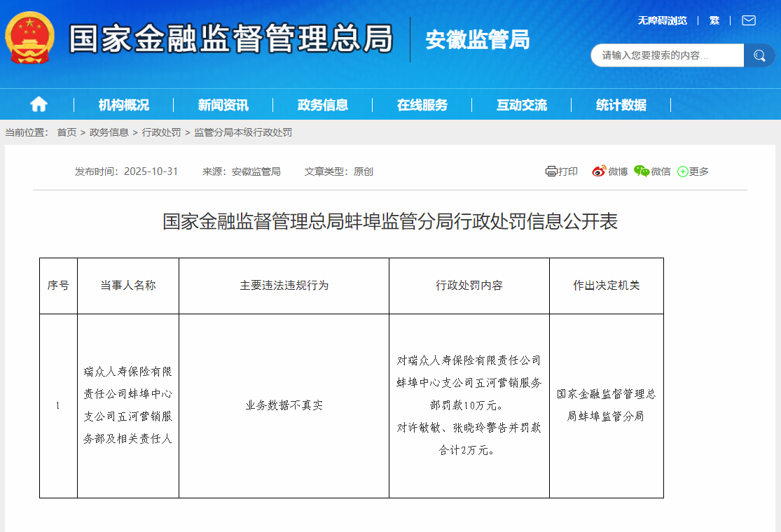Click the 行政处罚 breadcrumb link
Image resolution: width=781 pixels, height=532 pixels.
point(161,132)
